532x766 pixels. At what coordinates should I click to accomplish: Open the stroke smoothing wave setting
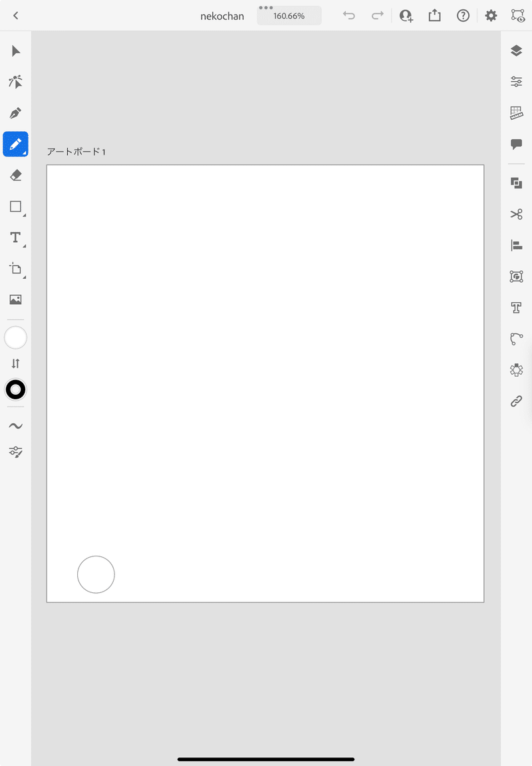pyautogui.click(x=15, y=426)
